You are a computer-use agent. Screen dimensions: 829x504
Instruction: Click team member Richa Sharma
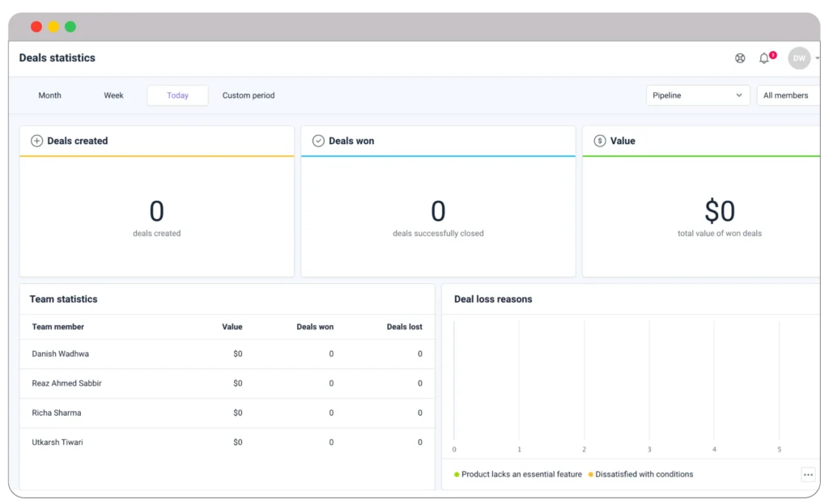coord(56,413)
